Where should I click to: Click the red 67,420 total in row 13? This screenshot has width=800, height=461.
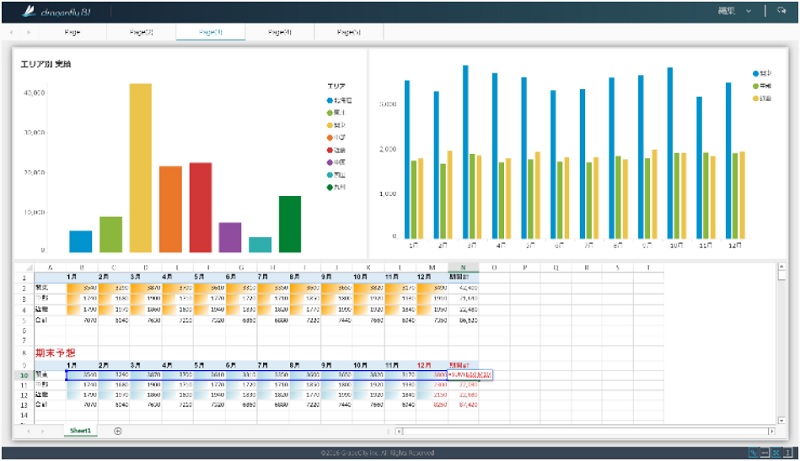[x=463, y=405]
